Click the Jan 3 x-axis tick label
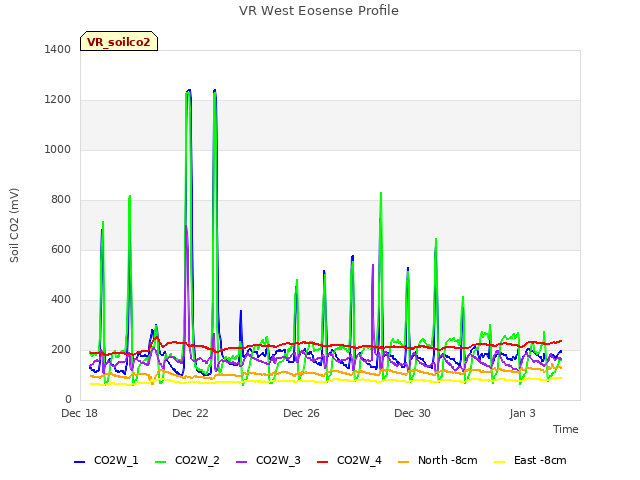640x480 pixels. coord(522,413)
